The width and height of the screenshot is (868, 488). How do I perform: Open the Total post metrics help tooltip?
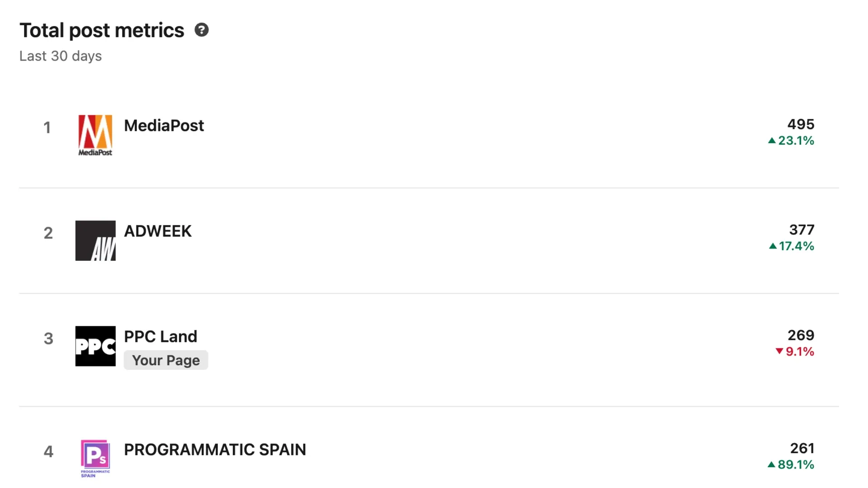tap(203, 30)
